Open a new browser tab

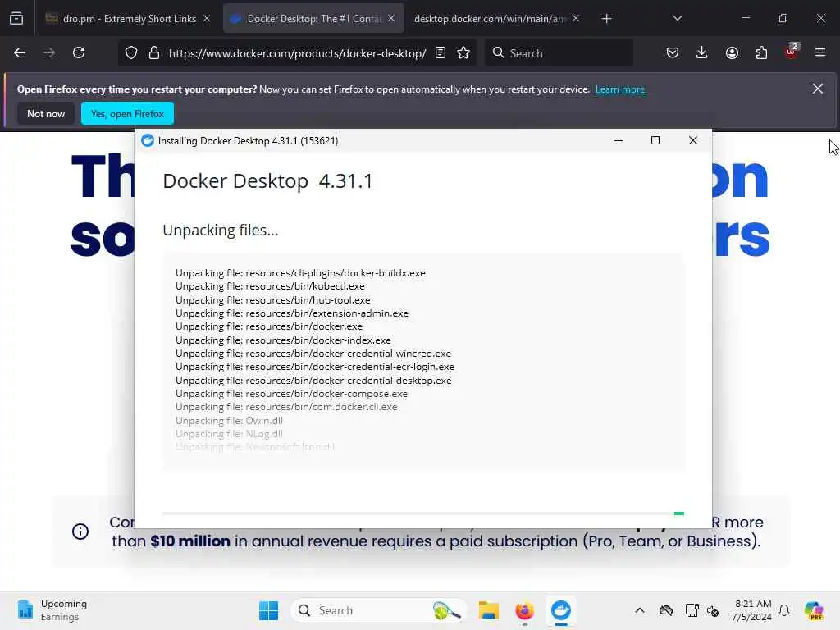click(x=606, y=19)
